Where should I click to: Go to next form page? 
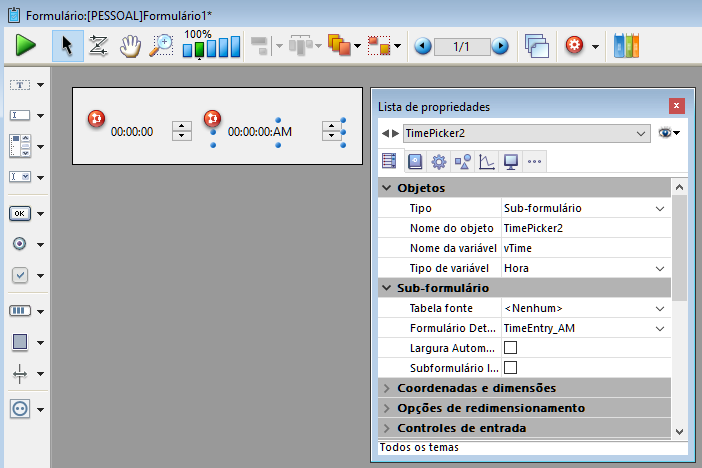point(500,46)
